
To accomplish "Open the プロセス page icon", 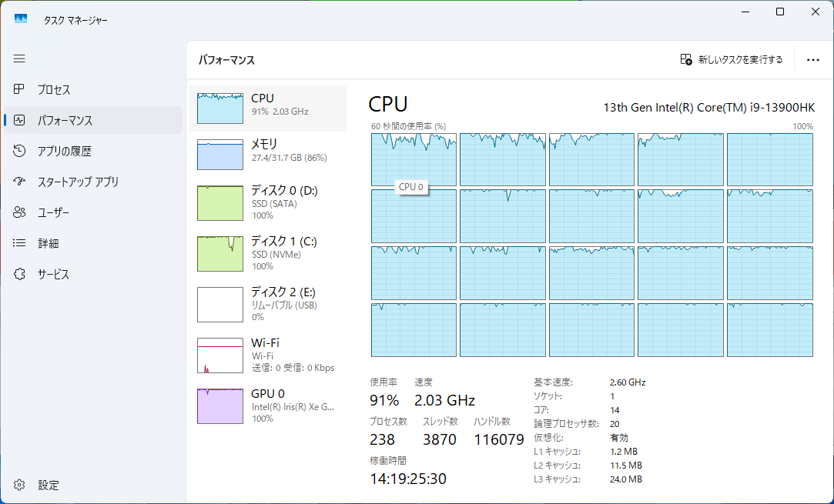I will pyautogui.click(x=20, y=90).
